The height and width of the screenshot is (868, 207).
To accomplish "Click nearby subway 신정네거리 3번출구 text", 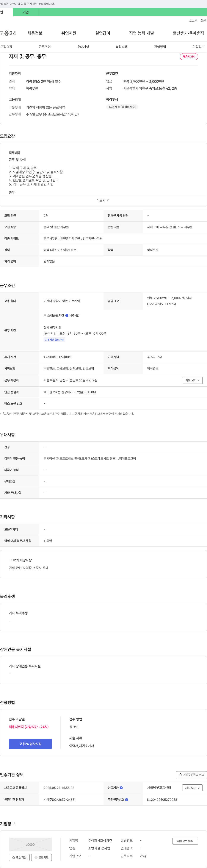I will tap(69, 392).
